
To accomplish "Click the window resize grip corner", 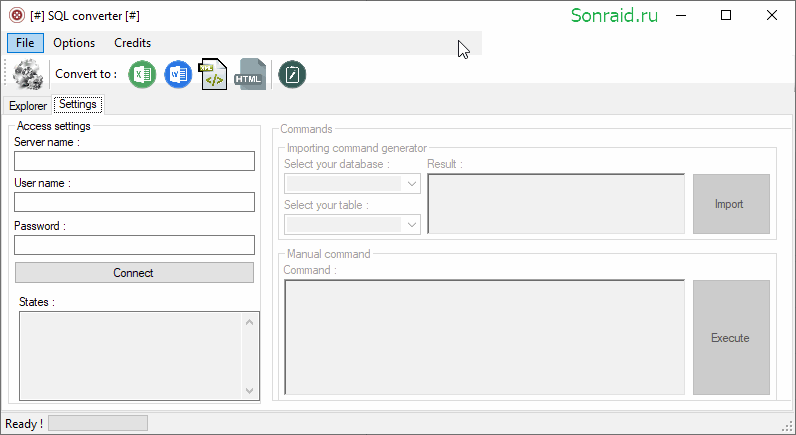I will tap(788, 426).
